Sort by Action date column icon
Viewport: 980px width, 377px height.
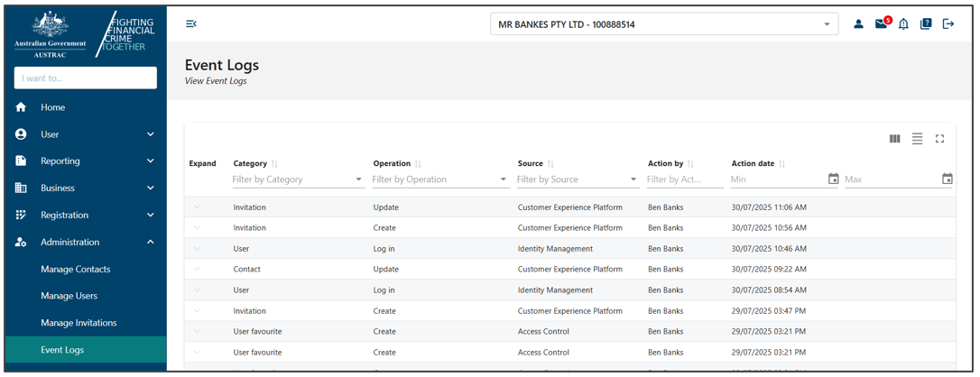click(x=781, y=163)
